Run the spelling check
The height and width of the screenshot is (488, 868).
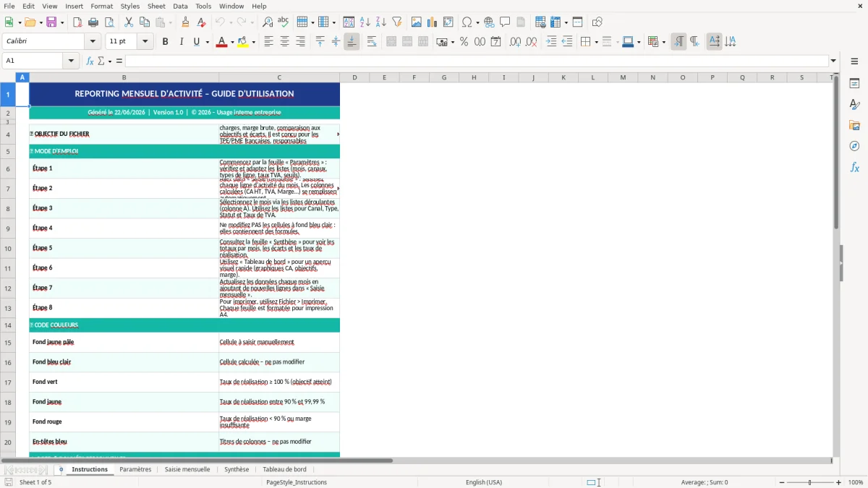click(284, 22)
